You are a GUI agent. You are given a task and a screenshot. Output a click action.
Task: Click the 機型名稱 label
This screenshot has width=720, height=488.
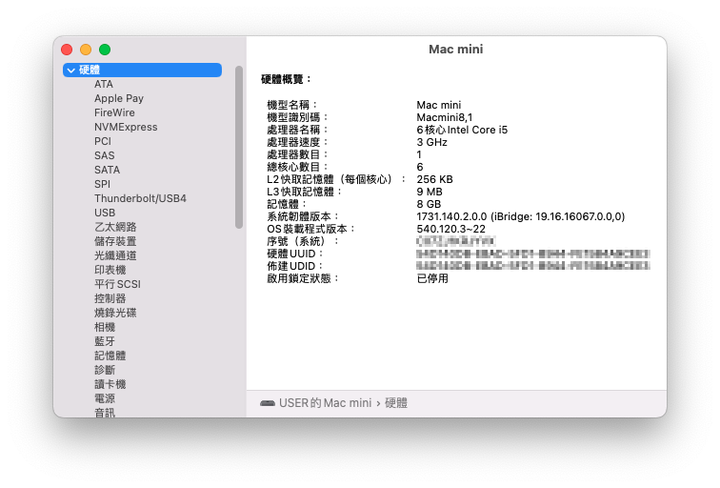(292, 105)
